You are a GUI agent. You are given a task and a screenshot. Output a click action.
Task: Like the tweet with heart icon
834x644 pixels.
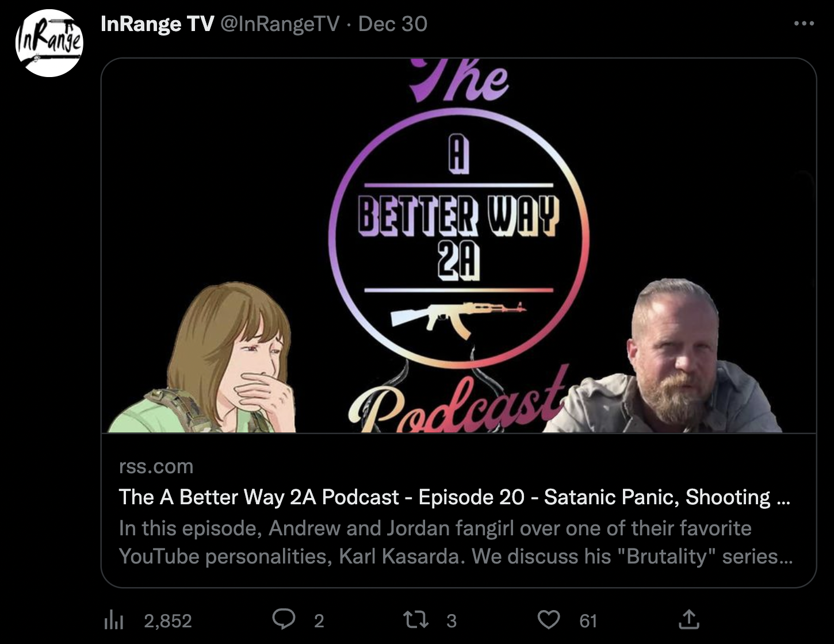coord(548,620)
